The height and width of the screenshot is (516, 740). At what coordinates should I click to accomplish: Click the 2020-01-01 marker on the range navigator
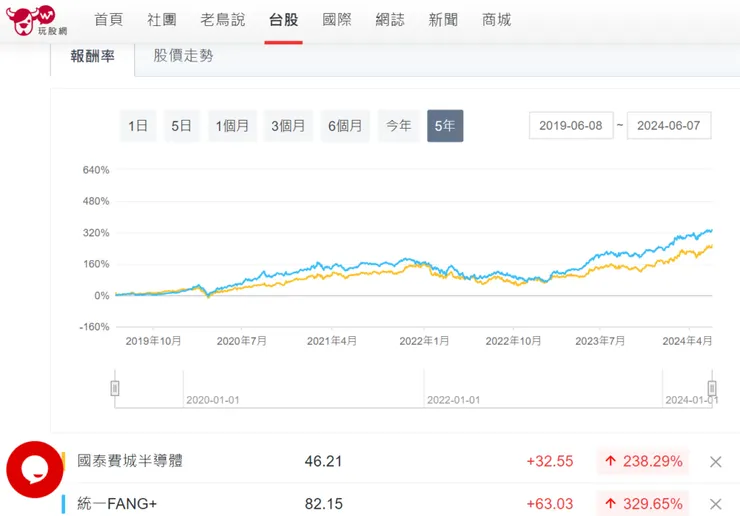point(213,400)
